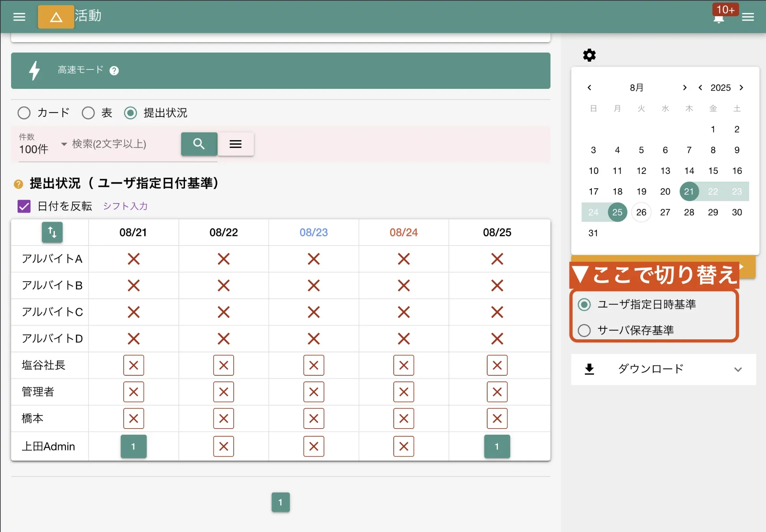
Task: Open the calendar settings gear icon
Action: point(589,55)
